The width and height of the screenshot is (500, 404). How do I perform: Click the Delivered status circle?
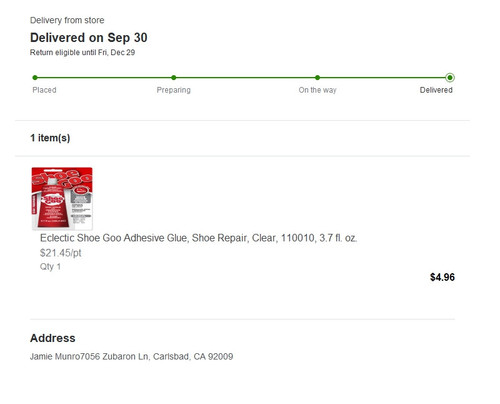450,78
